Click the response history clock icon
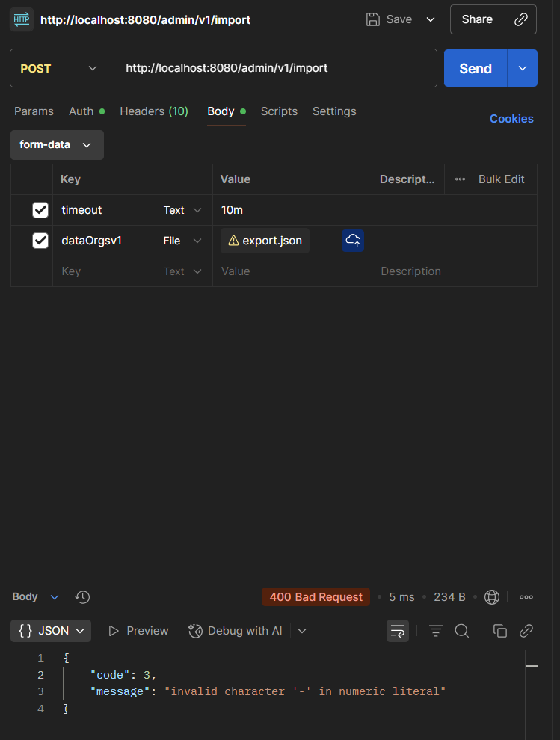The image size is (560, 740). [x=83, y=597]
